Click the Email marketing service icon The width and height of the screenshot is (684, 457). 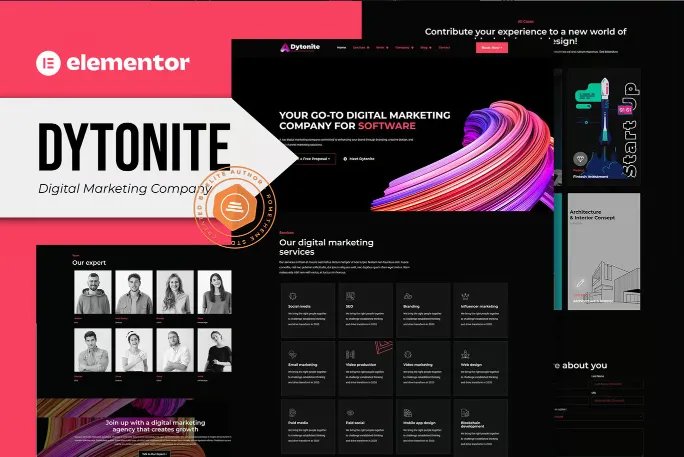[x=292, y=354]
